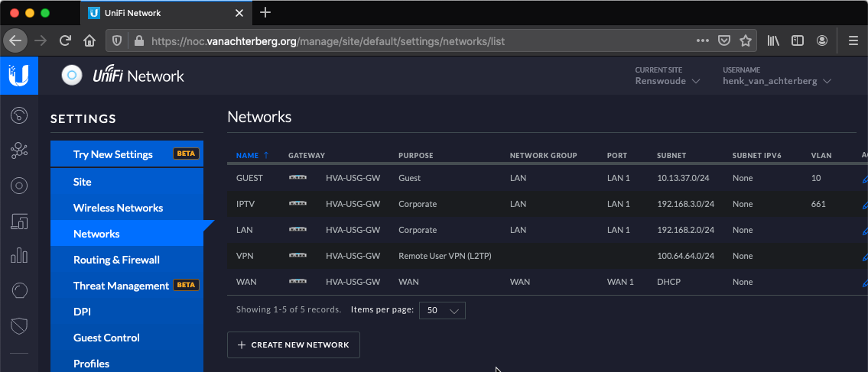Click the Subnet column header
The height and width of the screenshot is (372, 868).
671,155
